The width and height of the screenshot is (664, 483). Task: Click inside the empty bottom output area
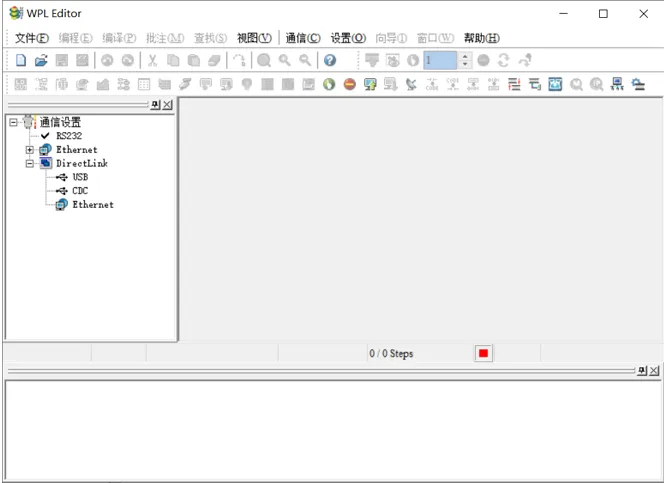click(332, 430)
